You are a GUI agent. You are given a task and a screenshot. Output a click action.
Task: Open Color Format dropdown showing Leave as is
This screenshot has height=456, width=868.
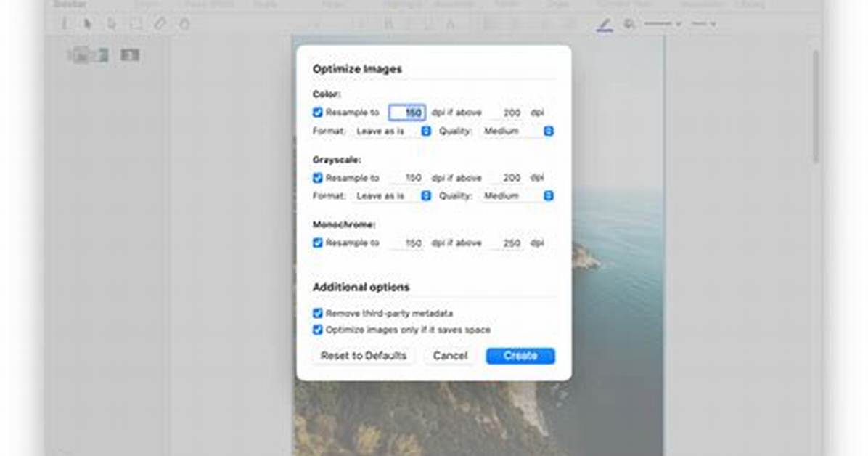392,131
